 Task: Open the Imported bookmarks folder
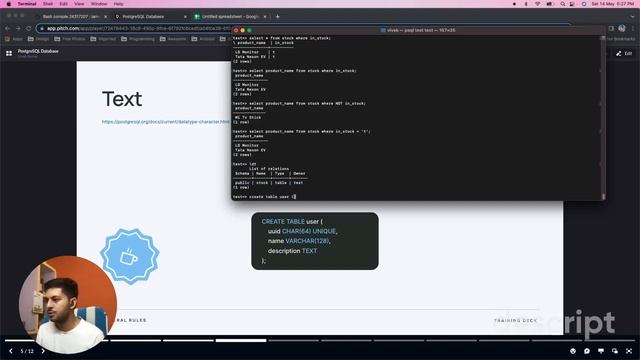(x=103, y=39)
